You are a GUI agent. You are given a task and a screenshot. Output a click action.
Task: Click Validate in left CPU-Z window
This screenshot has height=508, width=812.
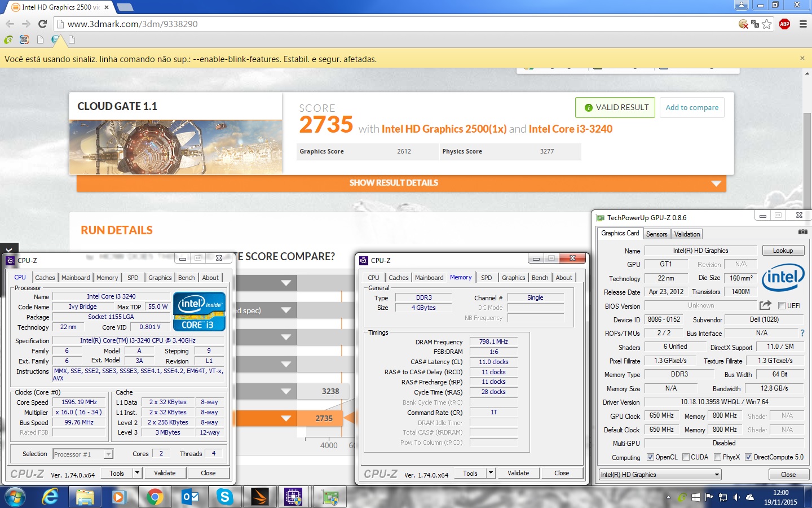tap(165, 473)
